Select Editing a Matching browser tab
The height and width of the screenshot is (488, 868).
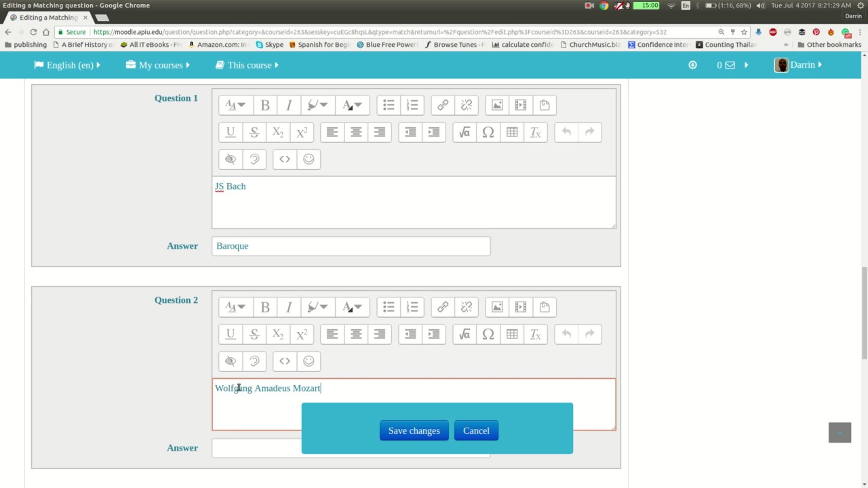[x=47, y=18]
